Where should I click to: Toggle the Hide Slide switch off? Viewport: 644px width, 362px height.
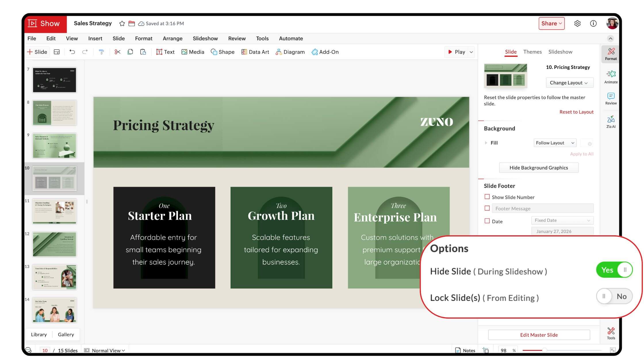tap(614, 270)
